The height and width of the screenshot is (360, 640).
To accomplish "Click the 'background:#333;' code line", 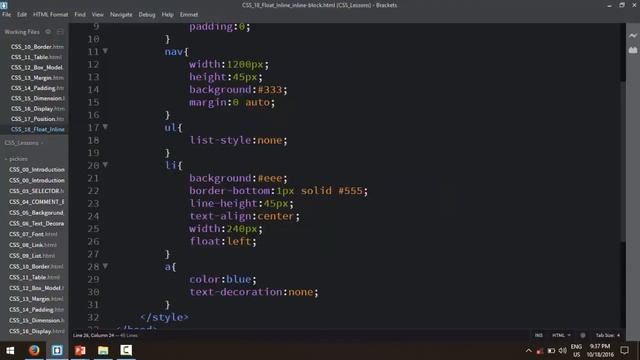I will click(x=238, y=89).
